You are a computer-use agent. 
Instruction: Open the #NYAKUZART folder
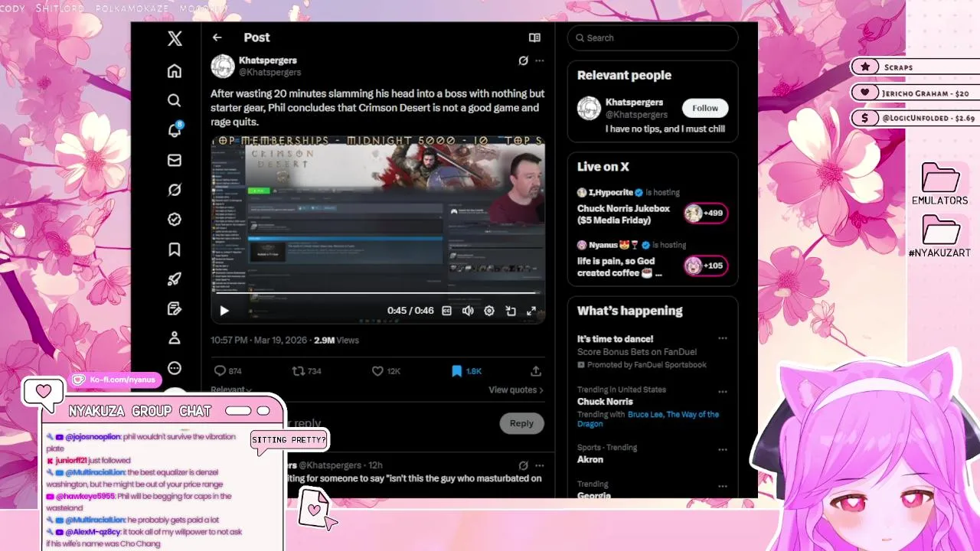coord(940,236)
